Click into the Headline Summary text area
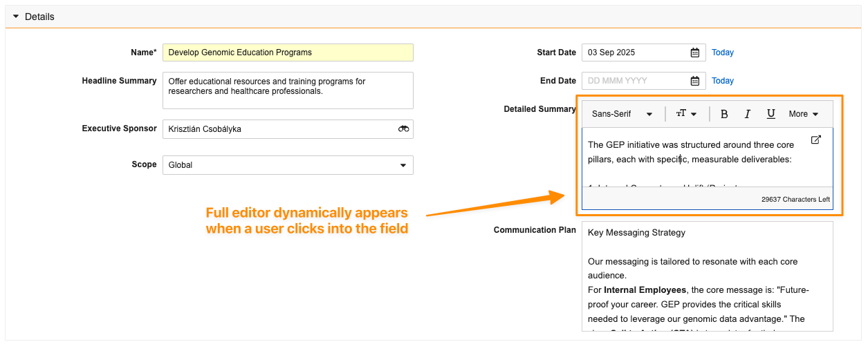The image size is (868, 353). click(x=287, y=90)
